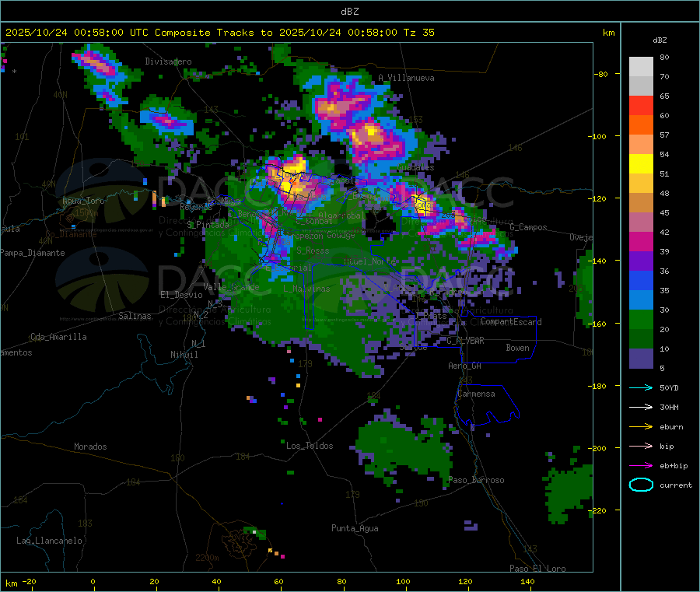
Task: Pick the slate 5-10 dBZ swatch
Action: pos(641,359)
